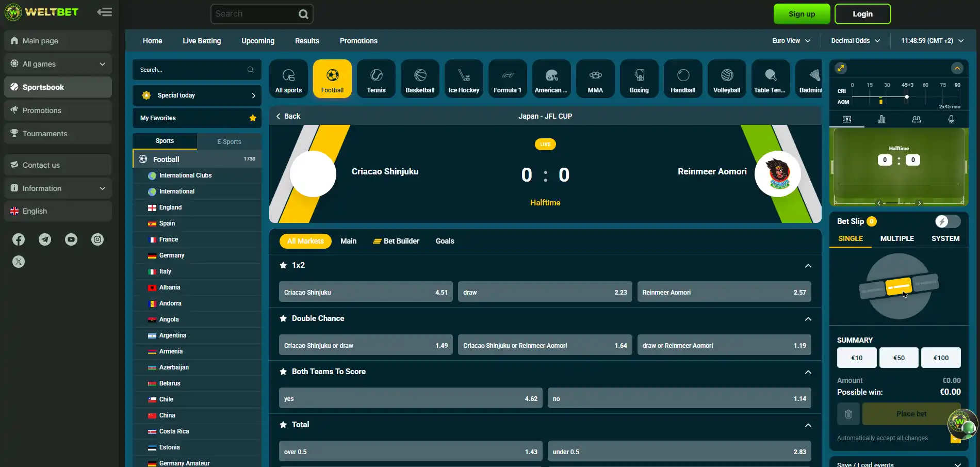Screen dimensions: 980x467
Task: Clear bet slip with trash icon
Action: tap(848, 414)
